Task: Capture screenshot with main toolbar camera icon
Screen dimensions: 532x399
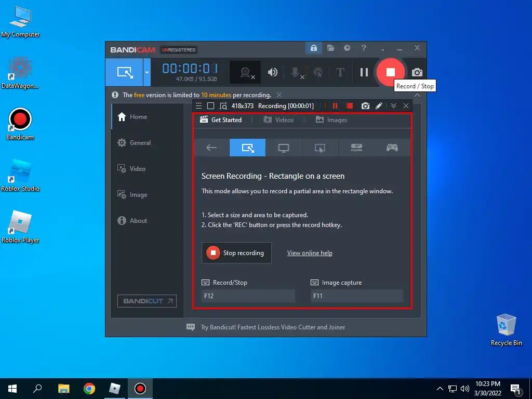Action: (417, 72)
